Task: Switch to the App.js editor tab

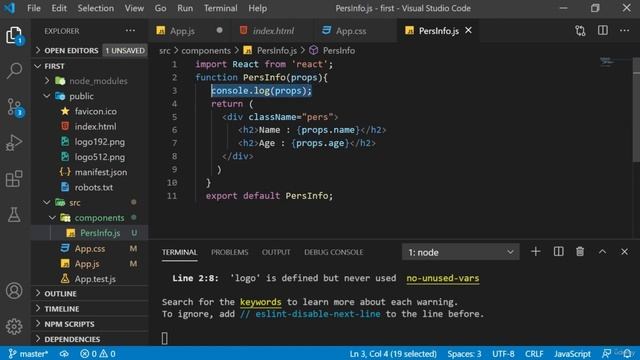Action: (190, 31)
